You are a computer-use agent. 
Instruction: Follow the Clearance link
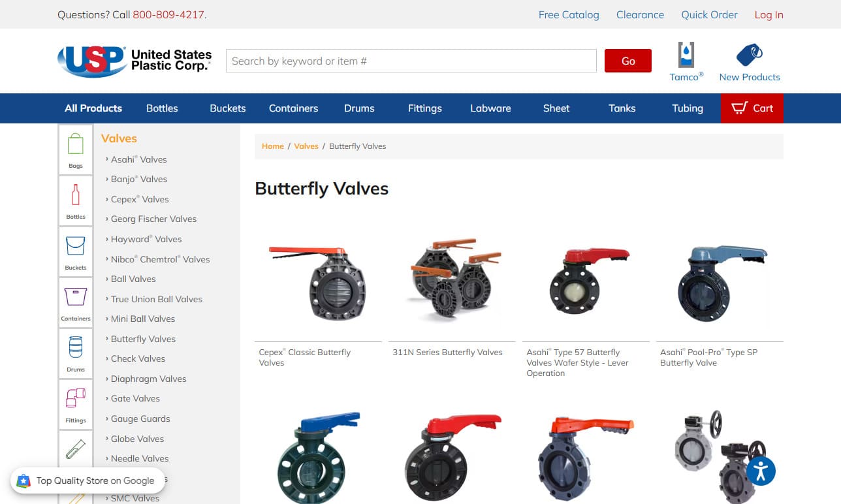[640, 14]
